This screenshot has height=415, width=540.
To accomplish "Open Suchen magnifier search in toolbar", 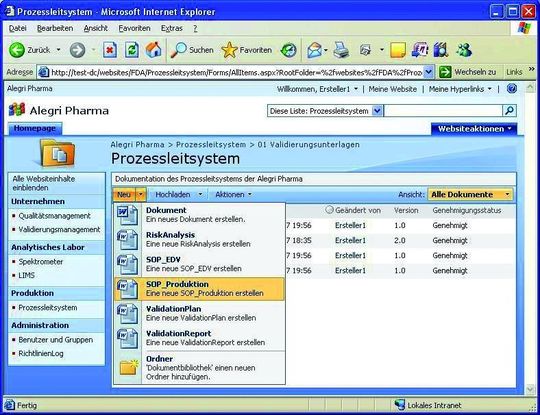I will pyautogui.click(x=192, y=50).
